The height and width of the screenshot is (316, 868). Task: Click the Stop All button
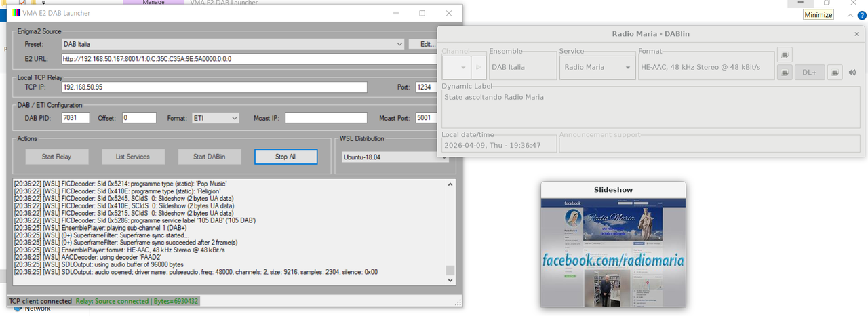(x=285, y=157)
